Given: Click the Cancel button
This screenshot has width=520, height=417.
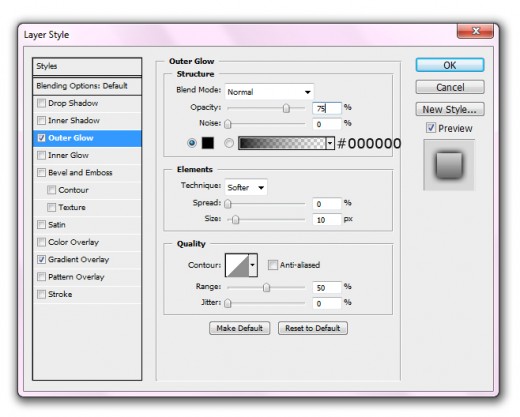Looking at the screenshot, I should [450, 87].
